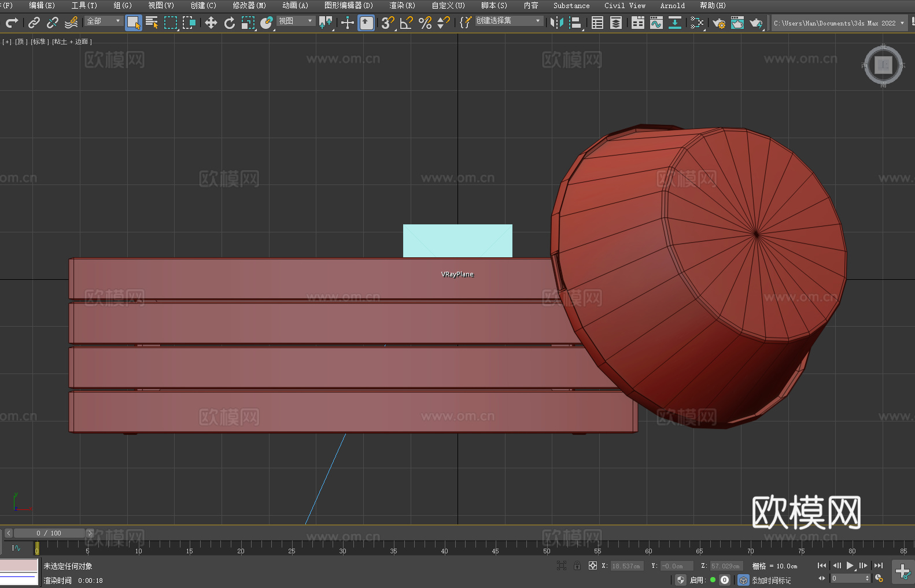Select the Bind to Space Warp tool
The height and width of the screenshot is (588, 915).
[x=71, y=23]
